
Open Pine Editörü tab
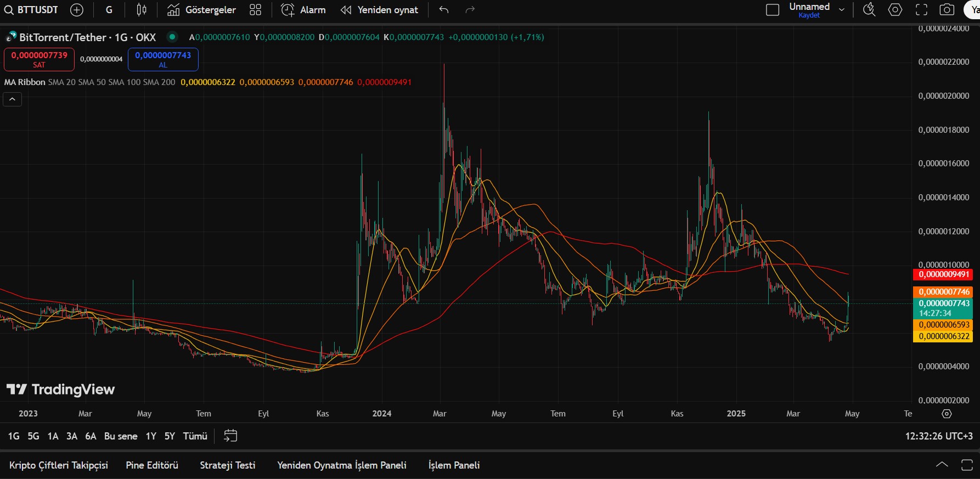click(x=152, y=465)
